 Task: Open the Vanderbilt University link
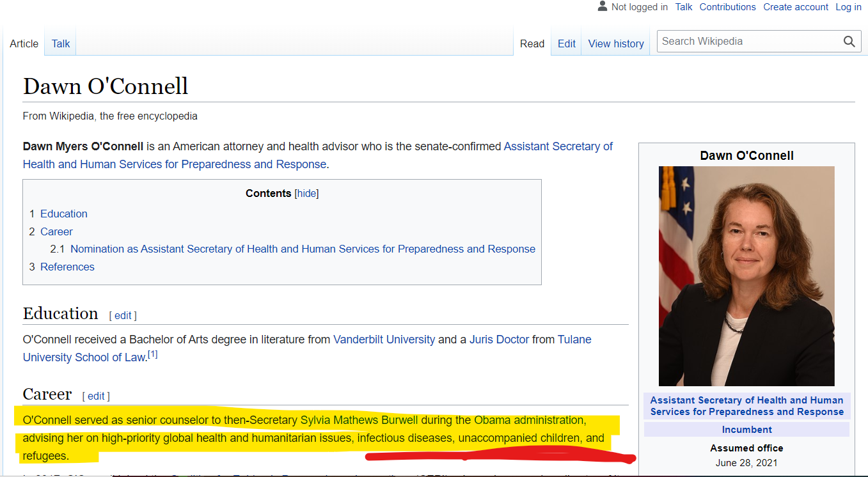(384, 339)
